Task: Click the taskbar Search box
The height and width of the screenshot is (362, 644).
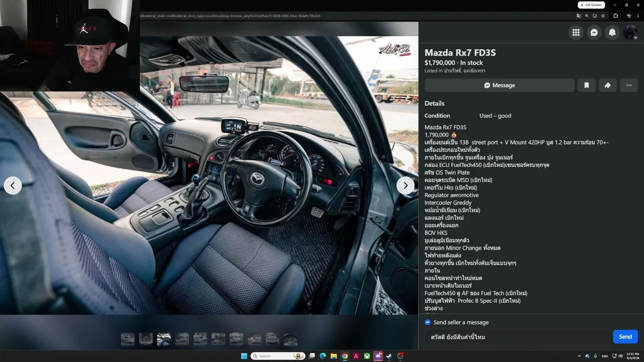Action: click(278, 356)
